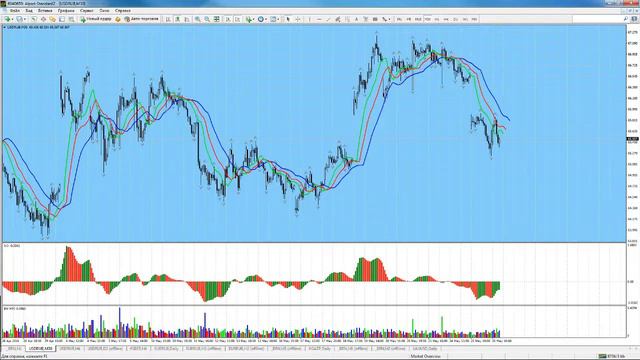This screenshot has width=640, height=360.
Task: Switch chart to candlesticks
Action: (x=177, y=19)
